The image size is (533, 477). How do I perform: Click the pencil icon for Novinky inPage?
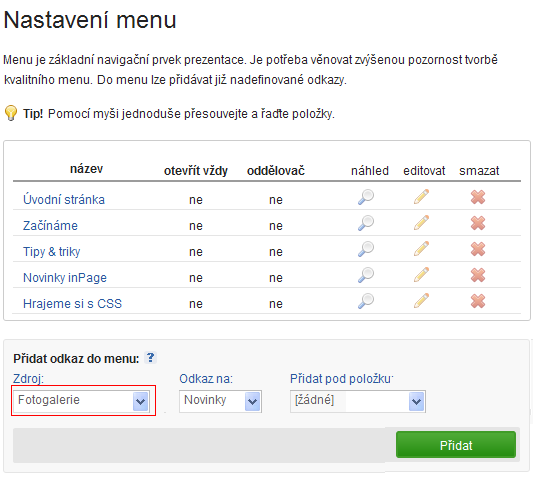[x=421, y=275]
